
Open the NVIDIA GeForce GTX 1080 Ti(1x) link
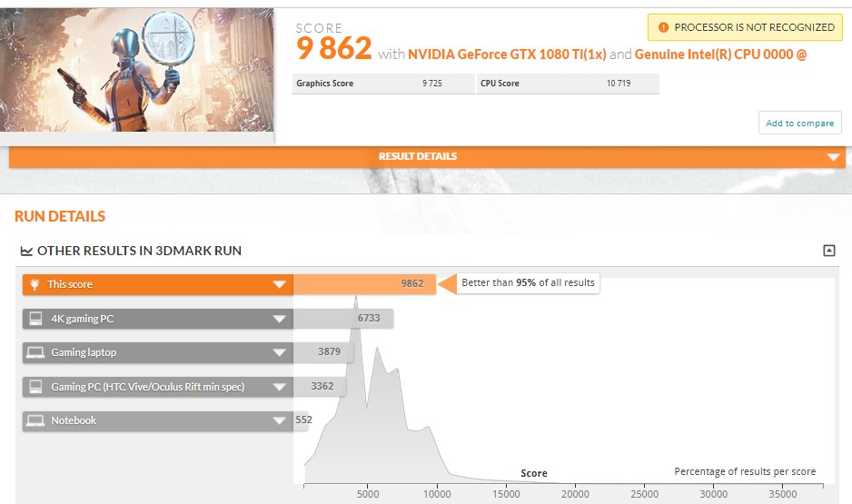(x=507, y=54)
